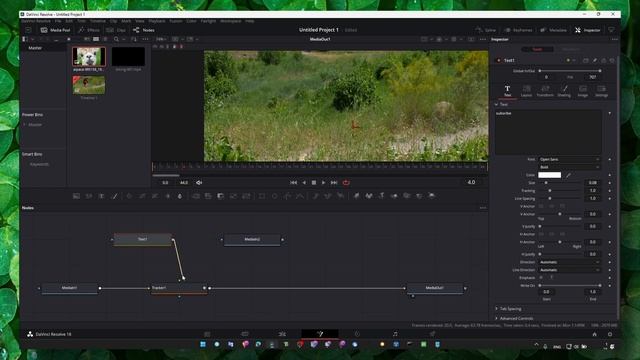
Task: Select the Matte Control tool icon
Action: pyautogui.click(x=221, y=196)
